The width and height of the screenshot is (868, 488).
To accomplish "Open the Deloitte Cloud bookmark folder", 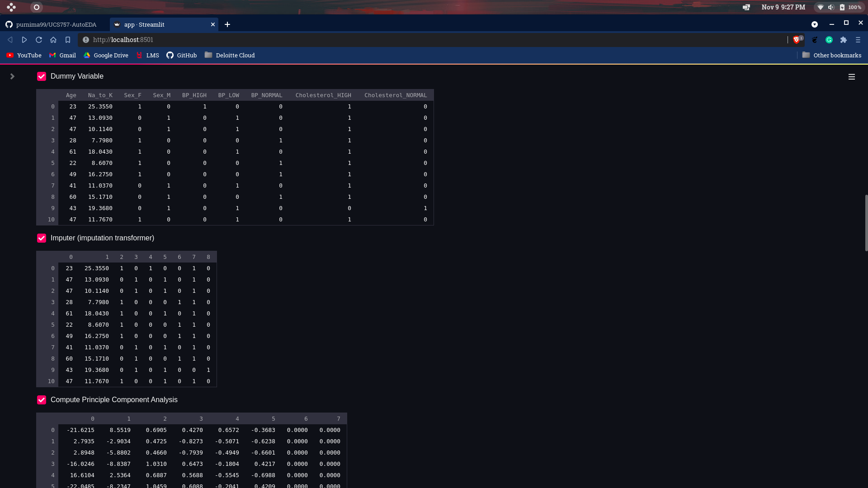I will 230,55.
